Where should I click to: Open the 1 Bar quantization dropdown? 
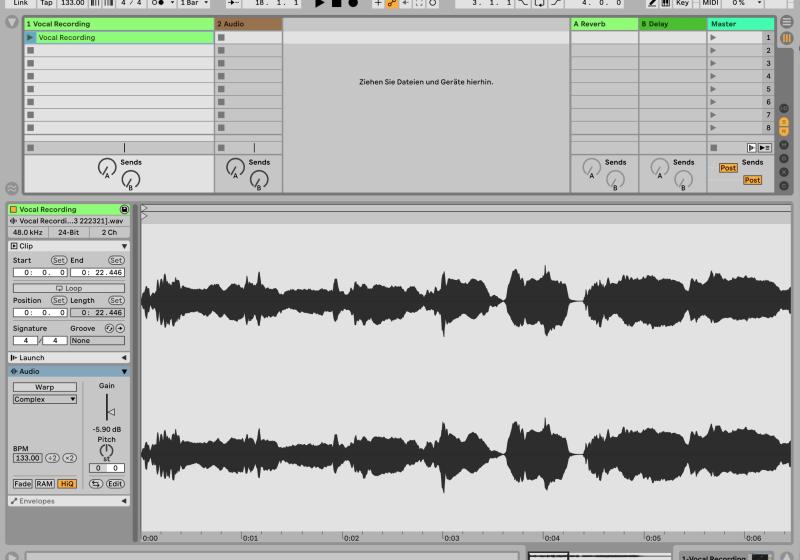coord(194,3)
